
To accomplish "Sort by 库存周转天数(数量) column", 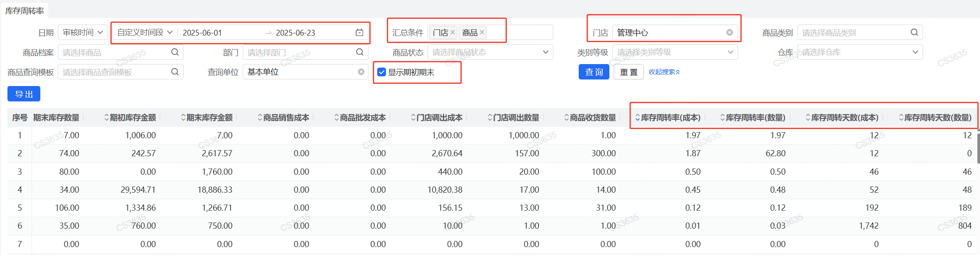I will coord(901,118).
